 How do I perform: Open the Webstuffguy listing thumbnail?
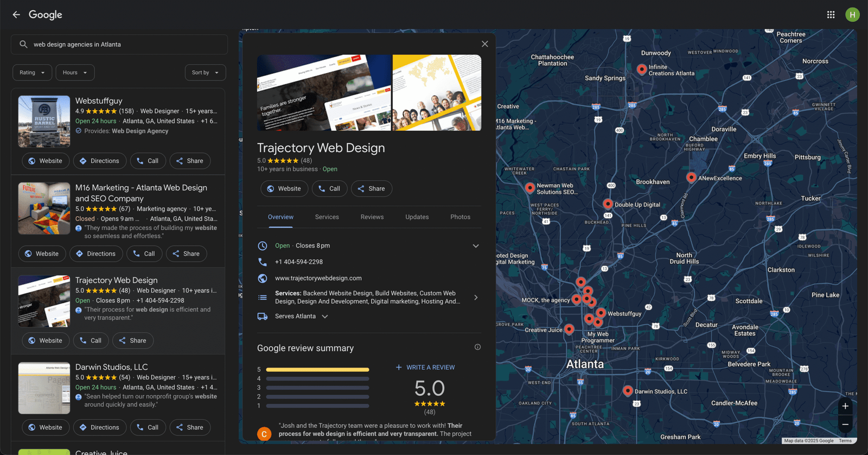pos(44,122)
